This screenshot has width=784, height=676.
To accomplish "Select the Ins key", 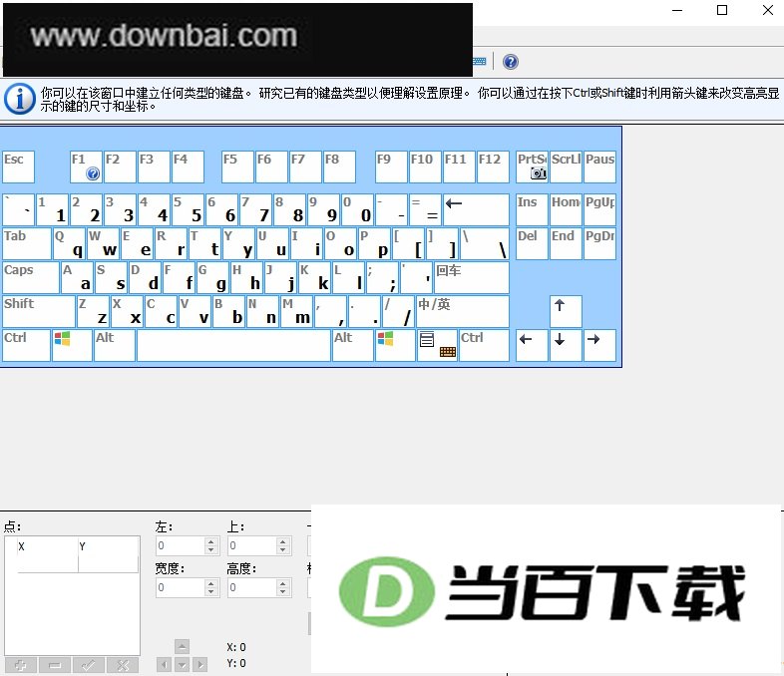I will (532, 209).
